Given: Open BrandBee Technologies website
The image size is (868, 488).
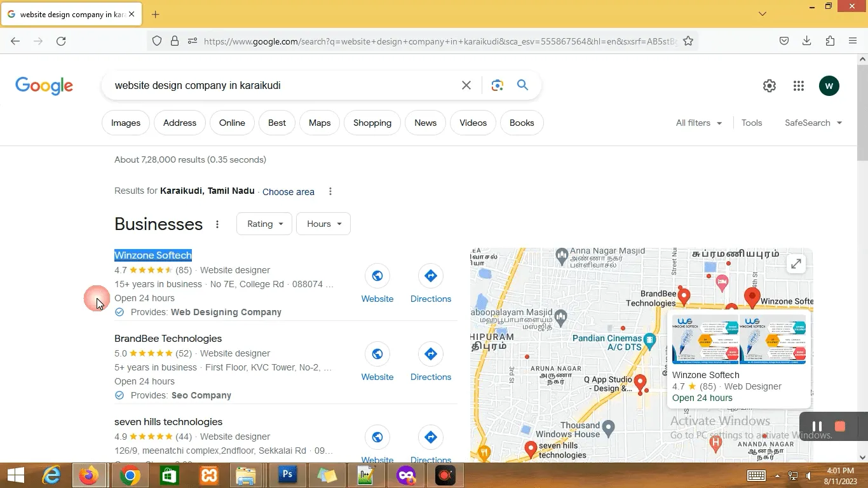Looking at the screenshot, I should point(377,362).
